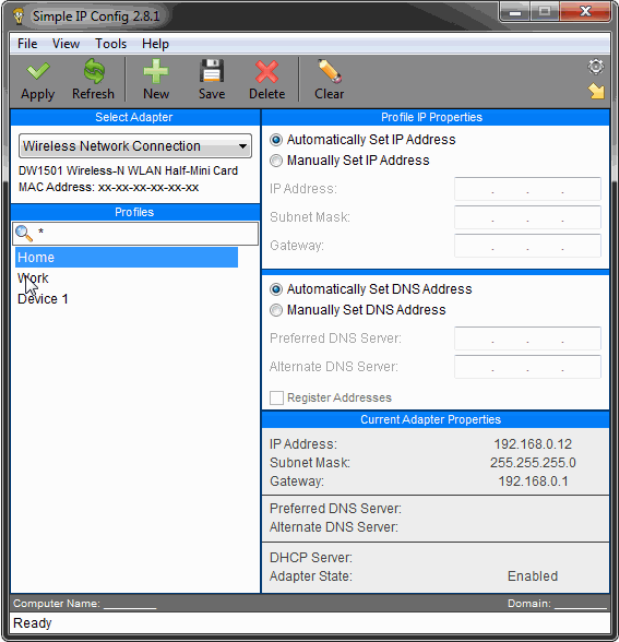
Task: Click the magnifier icon in profile search
Action: coord(23,233)
